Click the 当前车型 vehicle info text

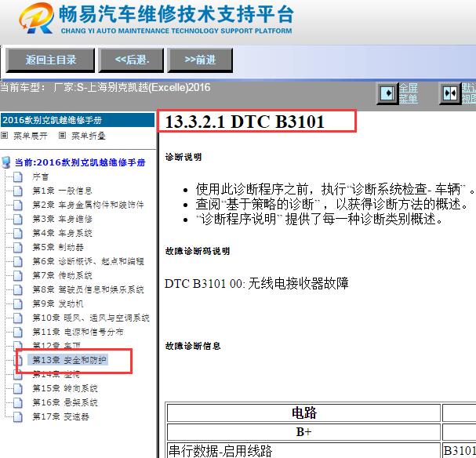click(x=105, y=88)
